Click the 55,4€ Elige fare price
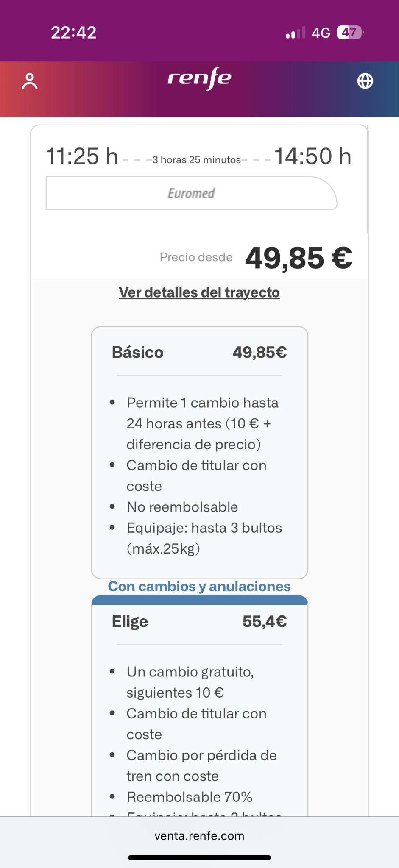The width and height of the screenshot is (399, 868). 265,622
